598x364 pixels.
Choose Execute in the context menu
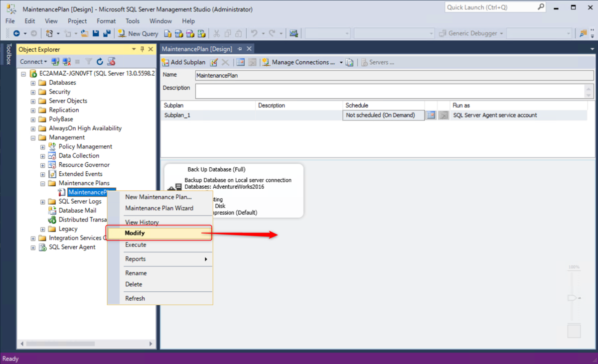pos(160,244)
